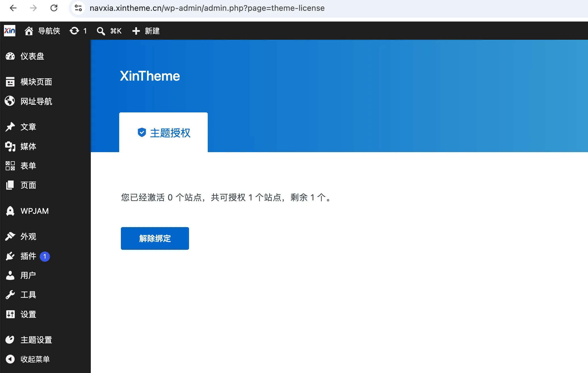
Task: Open the 新建 menu
Action: click(152, 31)
